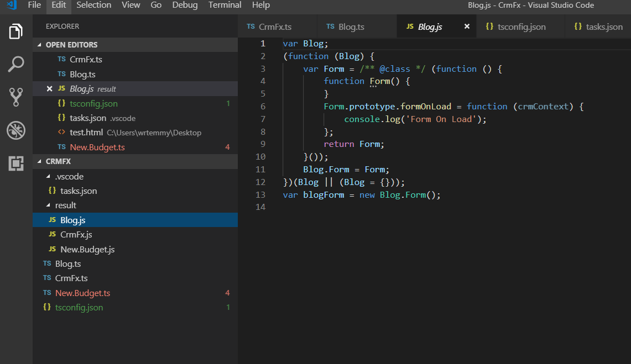This screenshot has height=364, width=631.
Task: Open the Selection menu
Action: (94, 5)
